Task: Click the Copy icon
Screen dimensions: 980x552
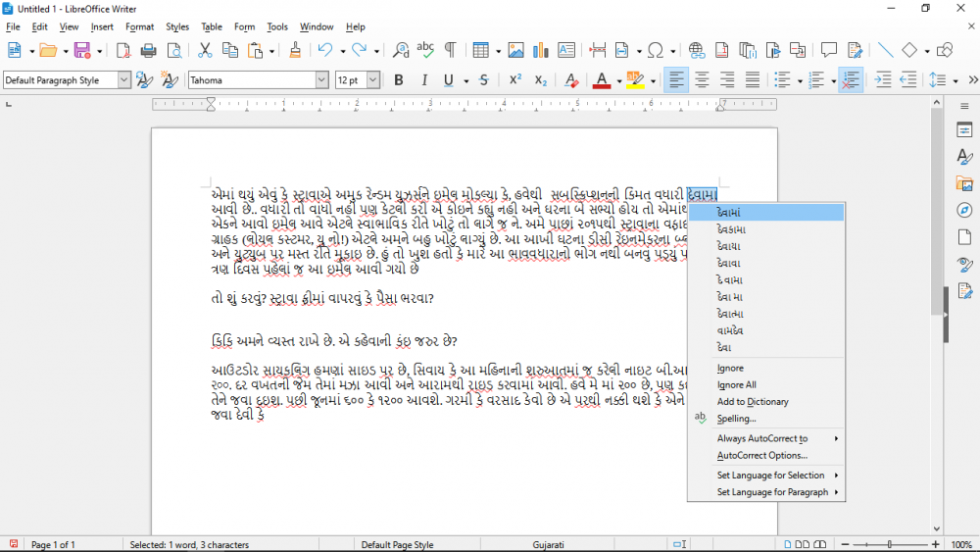Action: point(230,50)
